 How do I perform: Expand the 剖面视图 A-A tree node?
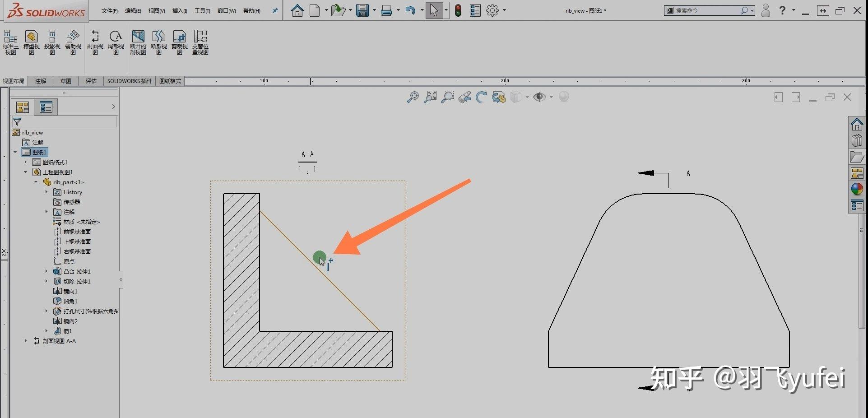coord(25,341)
